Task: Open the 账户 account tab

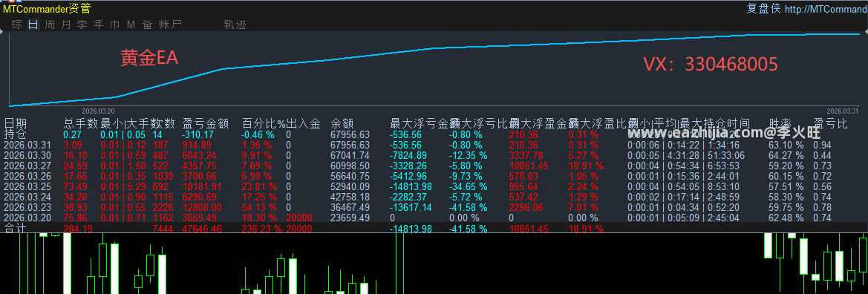Action: coord(170,24)
